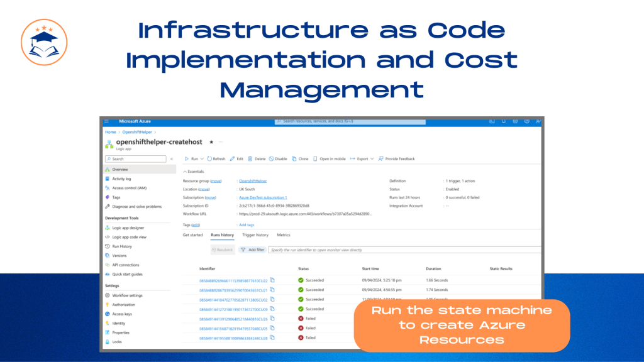
Task: Open the Run dropdown arrow
Action: 202,159
